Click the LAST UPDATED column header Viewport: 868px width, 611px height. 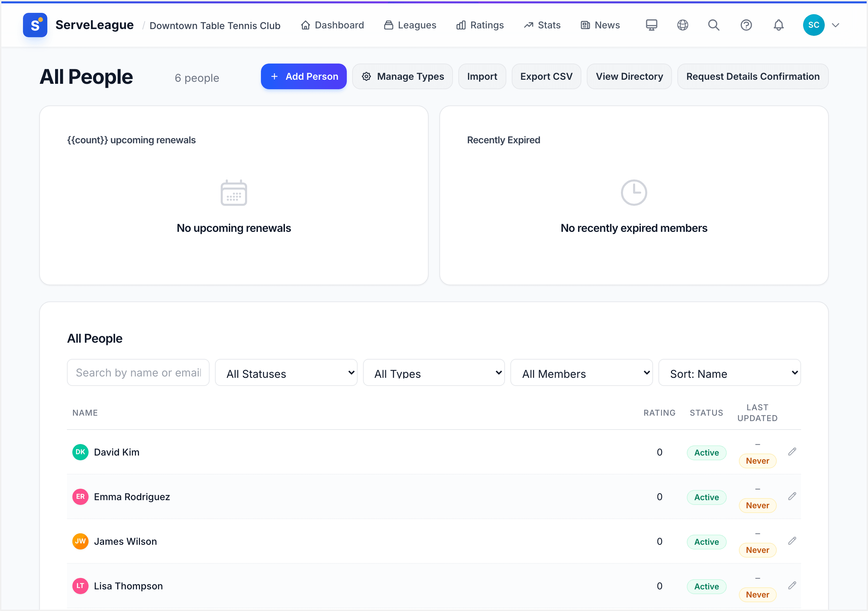757,413
